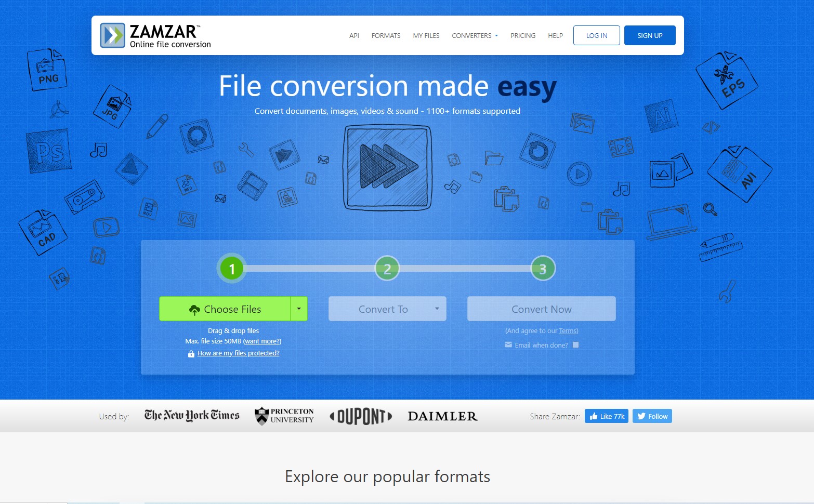This screenshot has height=504, width=814.
Task: Click the Facebook Like 77k button
Action: 607,416
